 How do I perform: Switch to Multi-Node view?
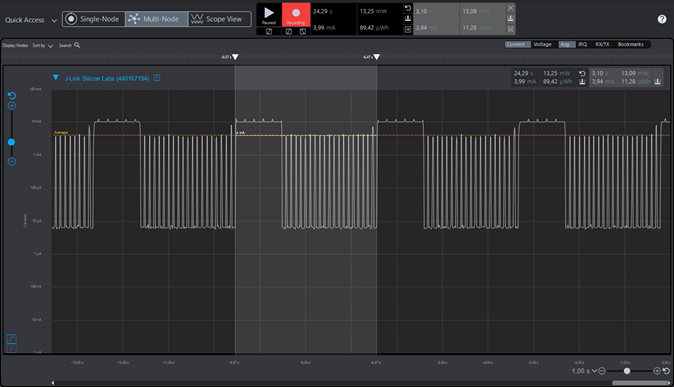pos(156,19)
